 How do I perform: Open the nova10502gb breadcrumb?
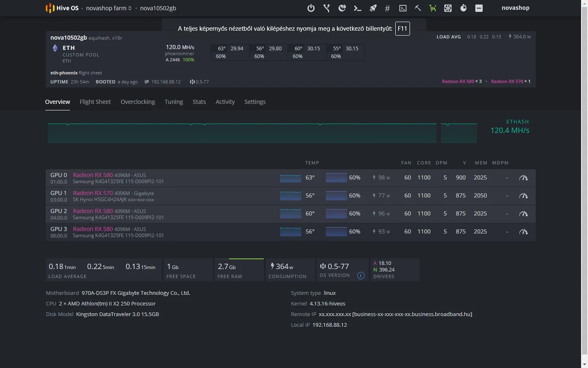point(158,8)
